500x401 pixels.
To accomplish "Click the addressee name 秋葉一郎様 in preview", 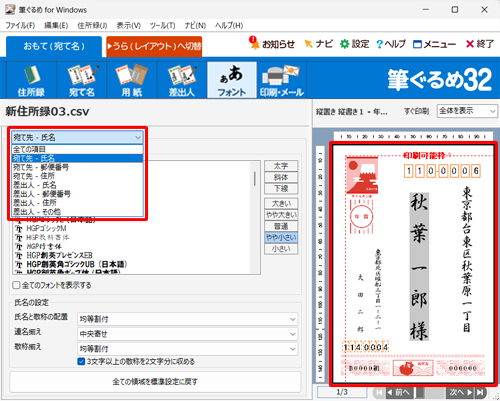I will (419, 267).
